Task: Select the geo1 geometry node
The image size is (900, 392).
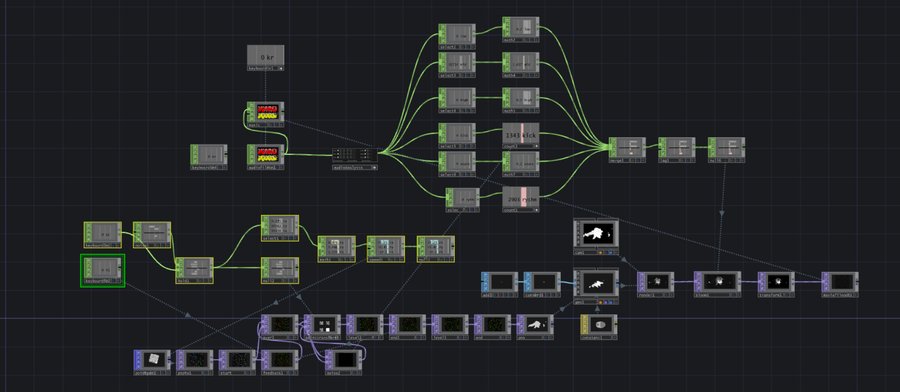Action: [596, 286]
